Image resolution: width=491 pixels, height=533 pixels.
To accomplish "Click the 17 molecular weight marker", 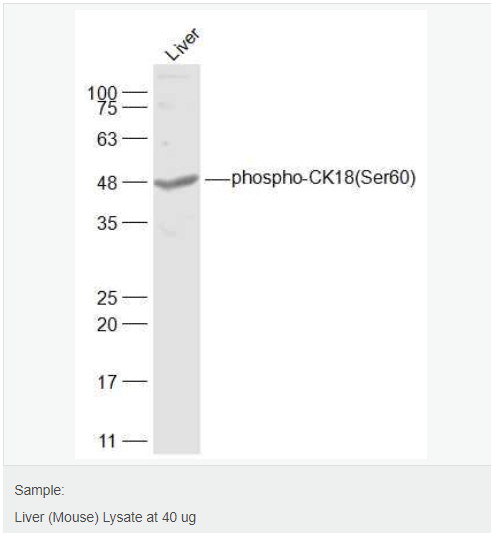I will pos(107,382).
